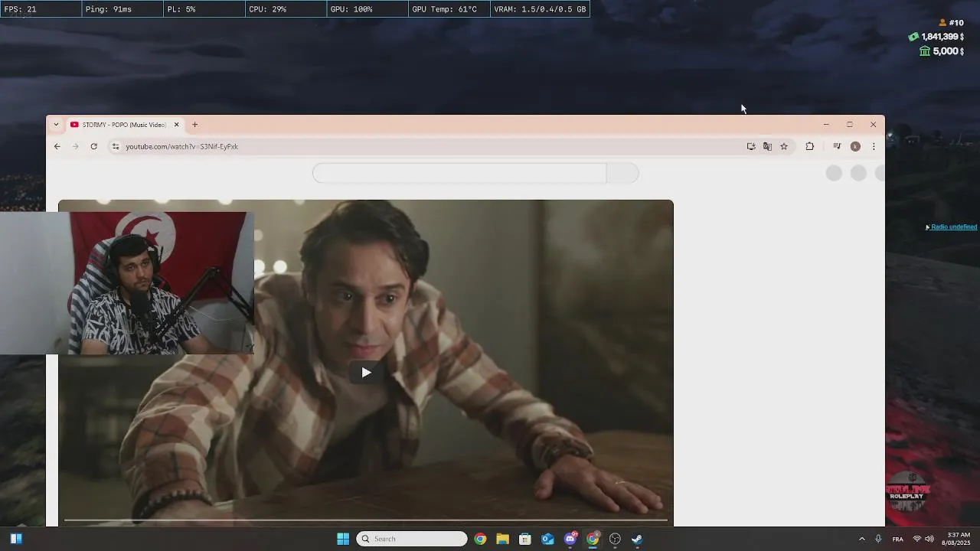
Task: Go forward in the Chrome browser
Action: pyautogui.click(x=75, y=146)
